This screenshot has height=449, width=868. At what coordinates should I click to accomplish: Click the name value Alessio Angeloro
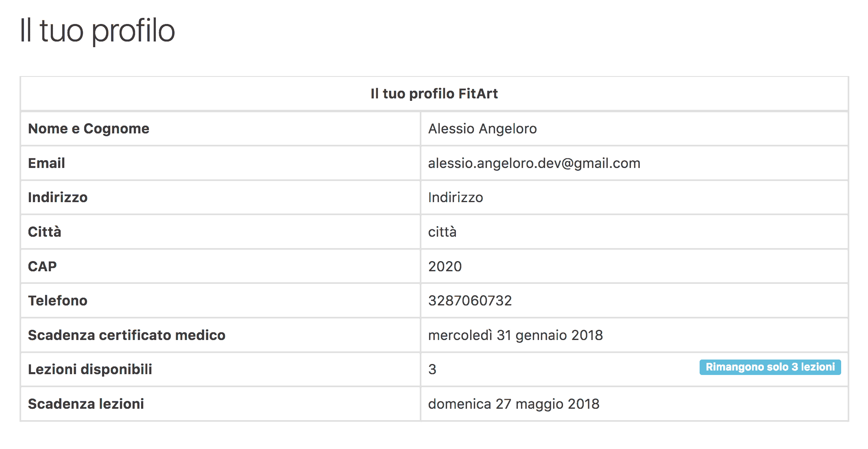click(482, 129)
